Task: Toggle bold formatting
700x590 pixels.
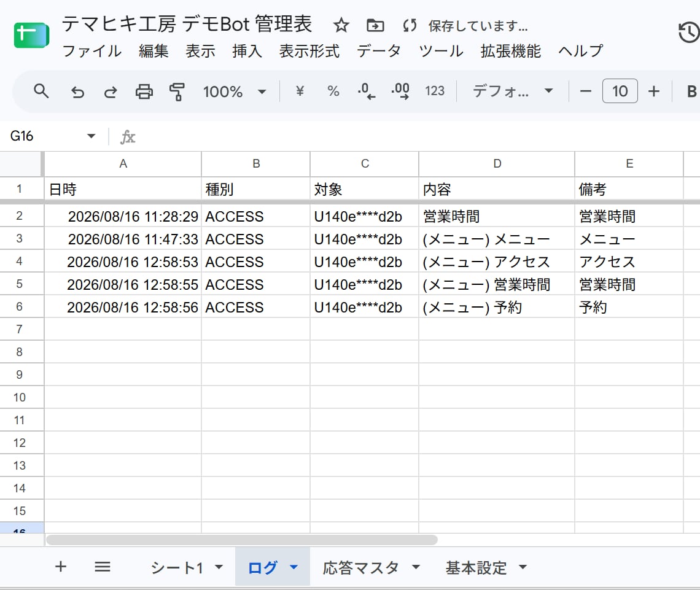Action: [691, 91]
